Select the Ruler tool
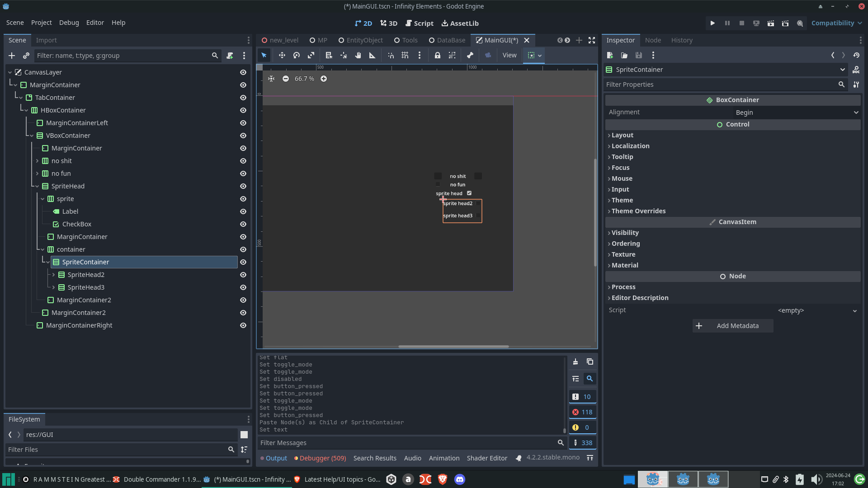 point(372,55)
